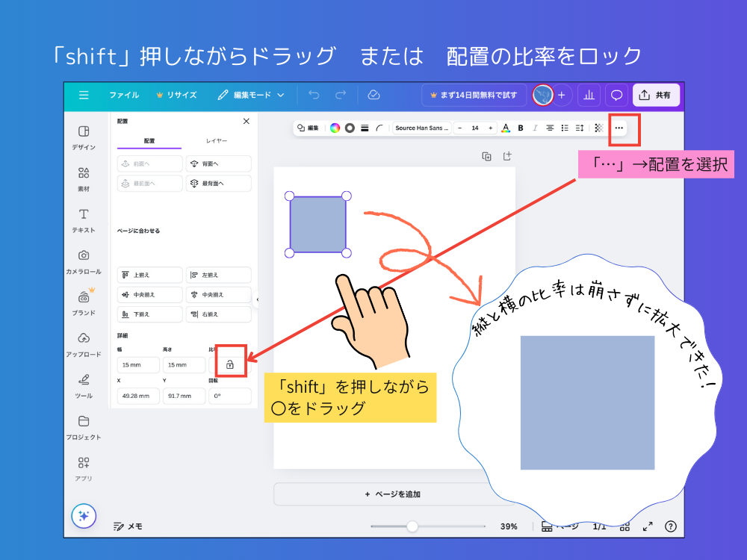The width and height of the screenshot is (747, 560).
Task: Open the ファイル menu
Action: pyautogui.click(x=124, y=95)
